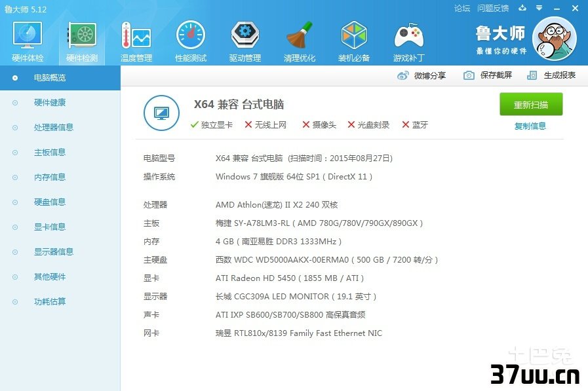The width and height of the screenshot is (588, 391).
Task: Click the camera save screenshot icon
Action: click(x=469, y=75)
